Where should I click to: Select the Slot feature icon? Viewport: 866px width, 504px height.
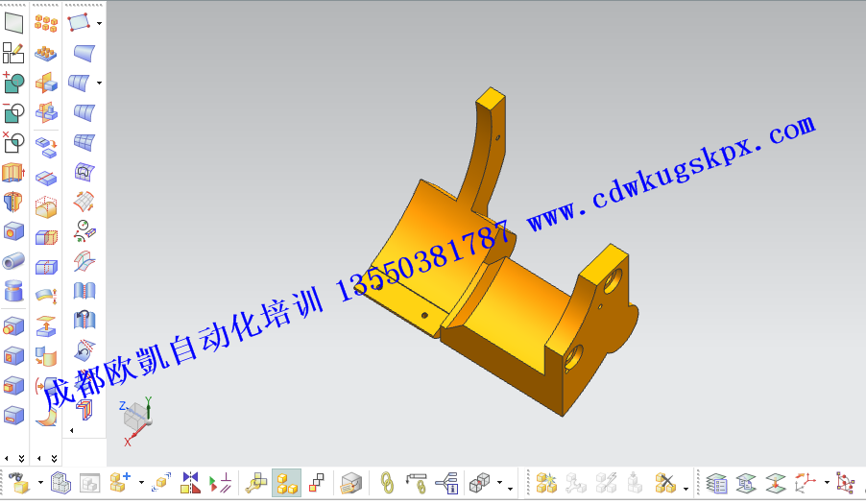[13, 416]
